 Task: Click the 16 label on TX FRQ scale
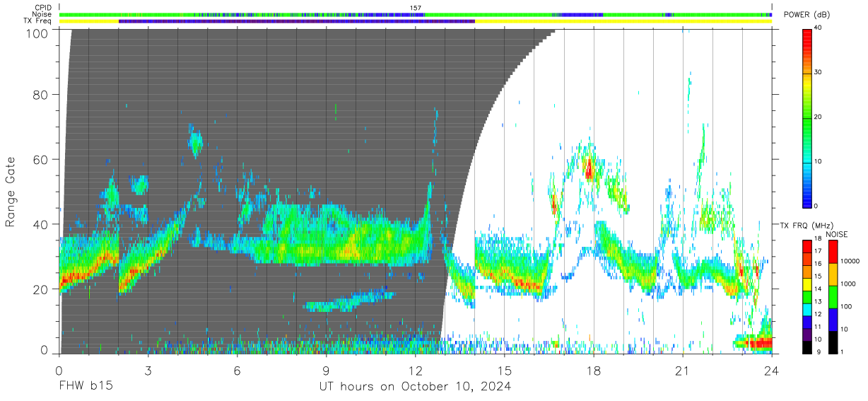tap(819, 264)
